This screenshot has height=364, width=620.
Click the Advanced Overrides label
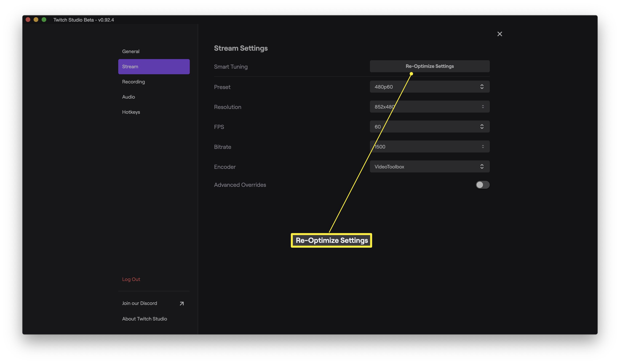tap(240, 185)
